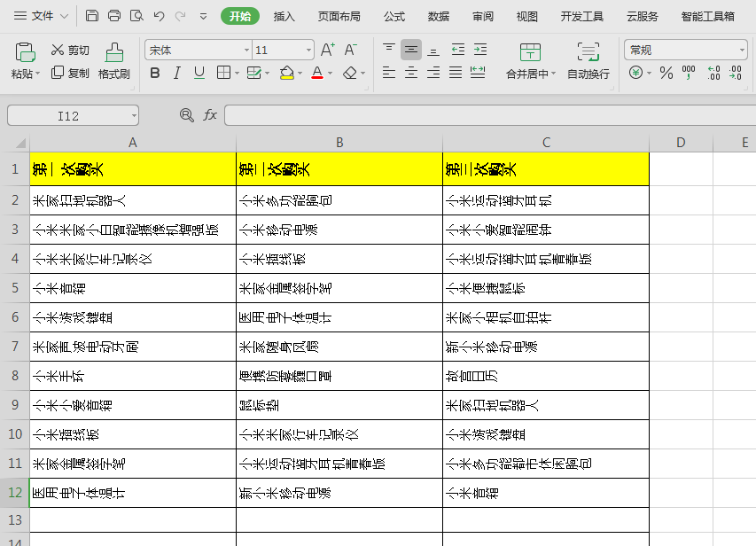
Task: Switch to the 页面布局 tab
Action: point(339,17)
